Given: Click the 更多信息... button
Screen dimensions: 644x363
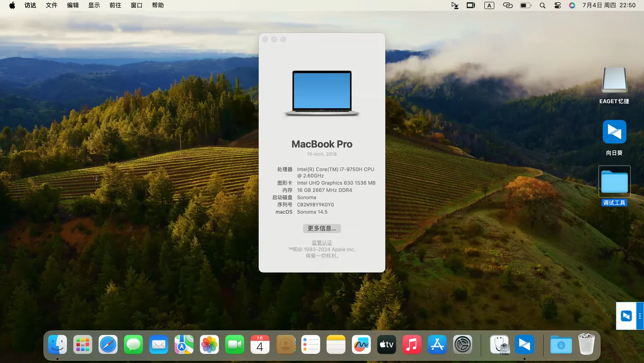Looking at the screenshot, I should (x=322, y=228).
